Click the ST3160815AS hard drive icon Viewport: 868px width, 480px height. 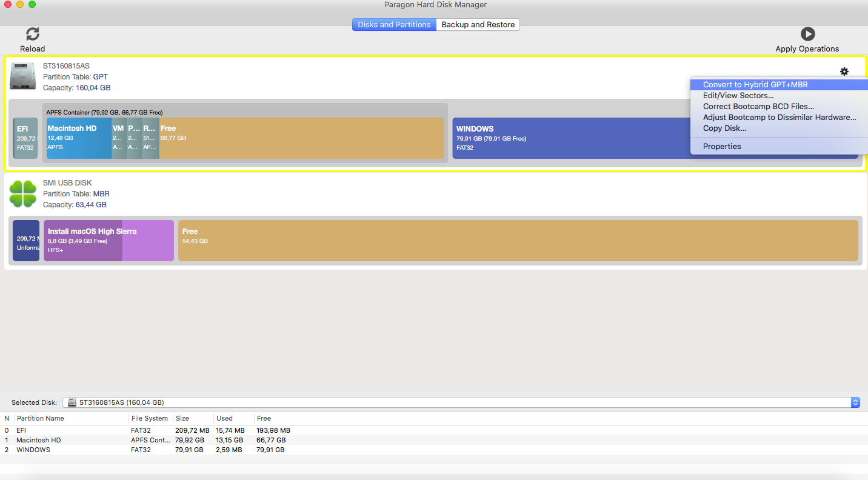23,76
